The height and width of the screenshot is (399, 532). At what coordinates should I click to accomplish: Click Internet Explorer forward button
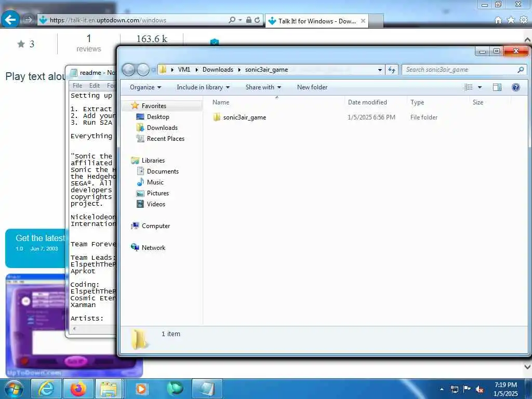point(28,20)
